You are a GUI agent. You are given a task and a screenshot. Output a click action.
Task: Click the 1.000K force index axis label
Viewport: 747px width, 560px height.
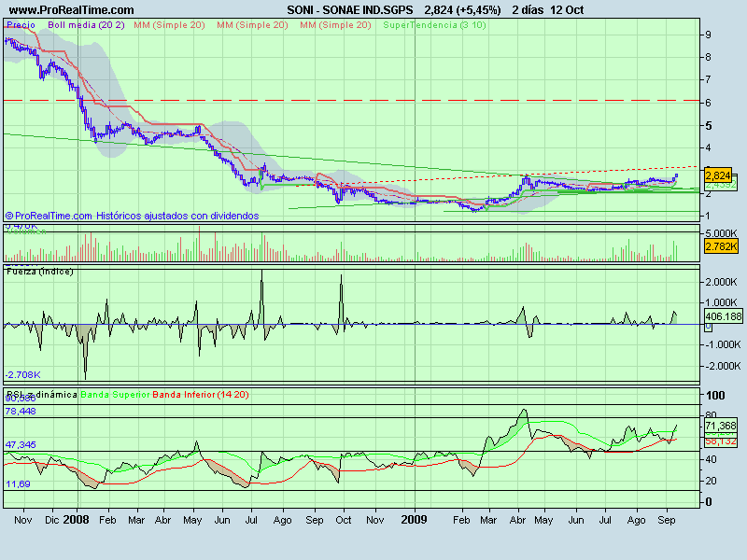(721, 302)
